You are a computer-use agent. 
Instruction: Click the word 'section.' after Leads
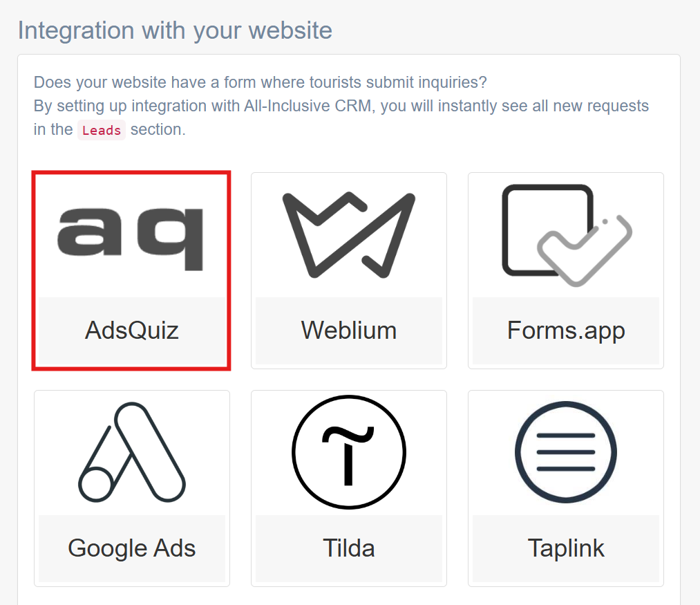pyautogui.click(x=158, y=129)
